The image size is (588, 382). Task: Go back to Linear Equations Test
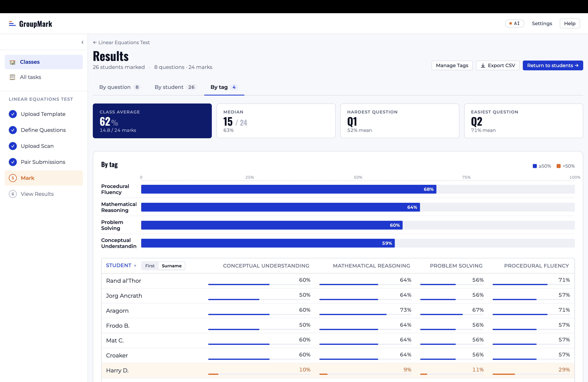(121, 42)
